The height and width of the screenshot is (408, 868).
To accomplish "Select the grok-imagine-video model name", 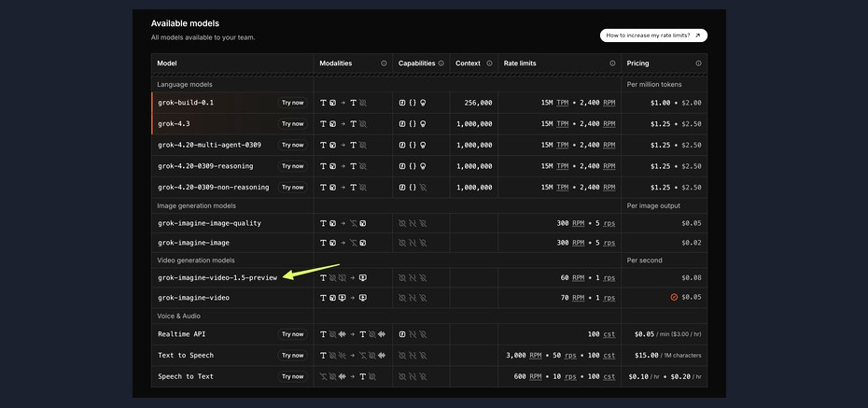I will point(193,298).
